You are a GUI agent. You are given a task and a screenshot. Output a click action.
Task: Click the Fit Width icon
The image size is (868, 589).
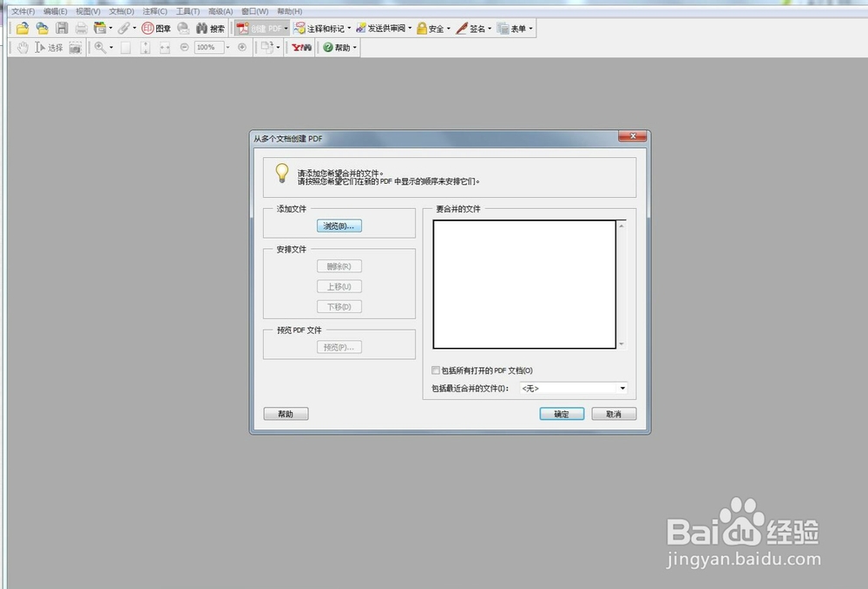click(x=164, y=48)
